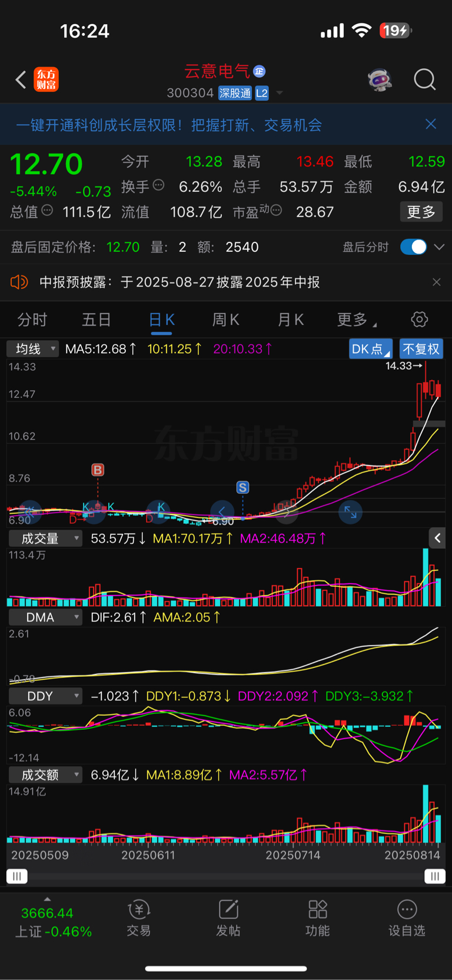Open the DMA indicator dropdown
The height and width of the screenshot is (980, 452).
(45, 617)
